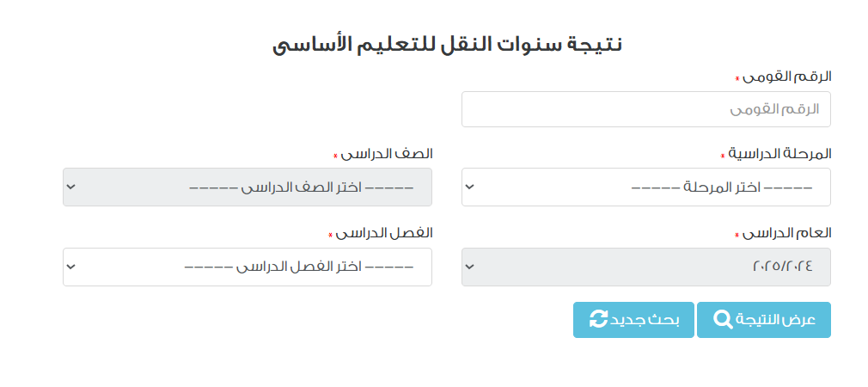Click the نتيجة سنوات النقل page heading

[x=448, y=44]
